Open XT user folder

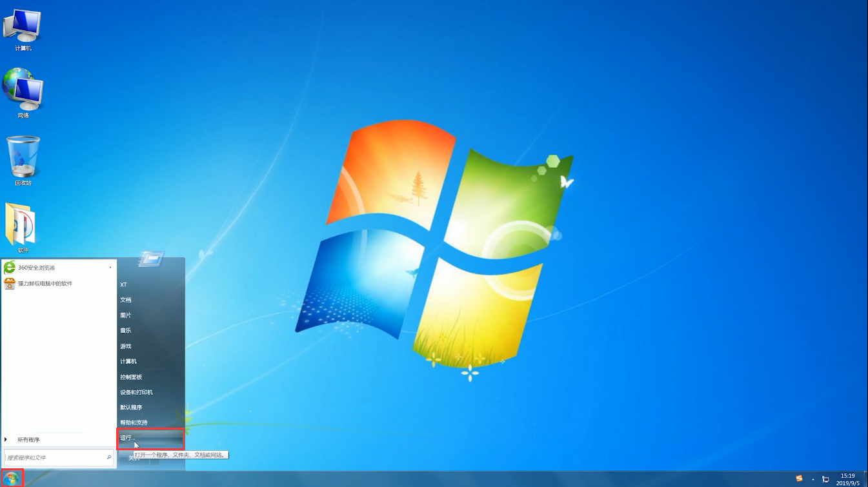point(151,284)
